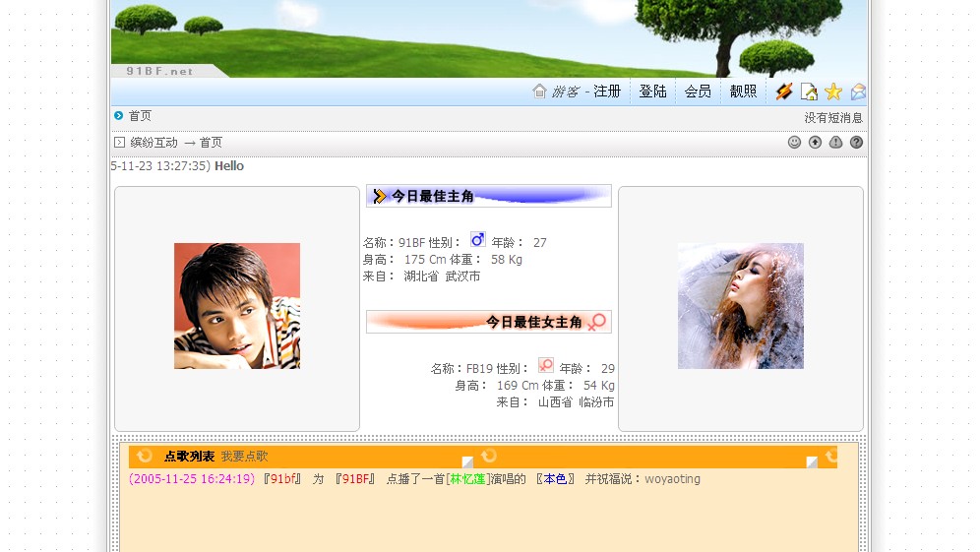Screen dimensions: 980x552
Task: Click the envelope message icon
Action: 859,92
